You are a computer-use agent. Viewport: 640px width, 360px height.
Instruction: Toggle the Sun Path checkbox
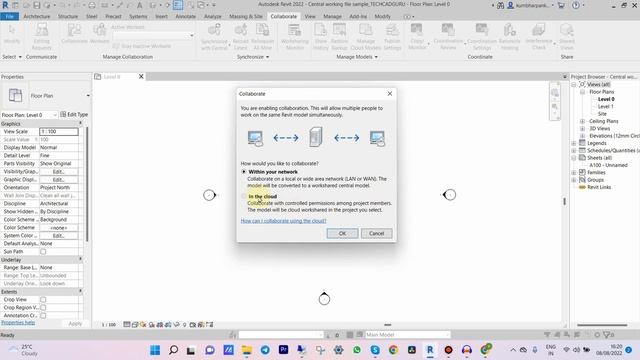pyautogui.click(x=43, y=251)
